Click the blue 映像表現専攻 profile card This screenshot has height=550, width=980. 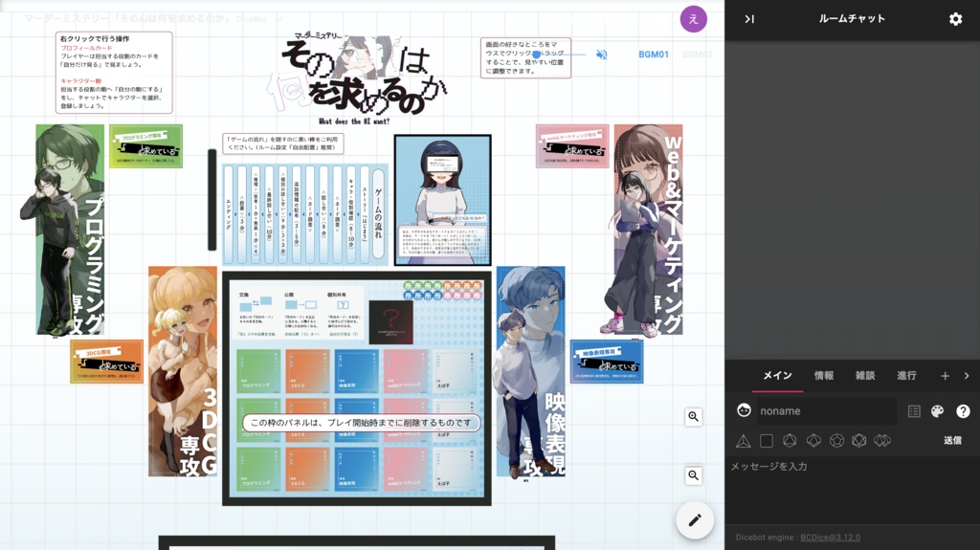pyautogui.click(x=606, y=362)
